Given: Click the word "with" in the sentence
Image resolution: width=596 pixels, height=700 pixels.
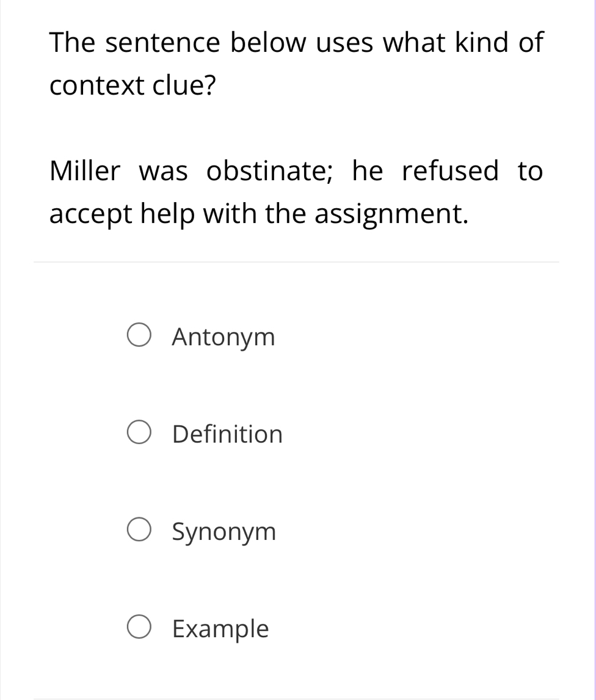Looking at the screenshot, I should (230, 214).
